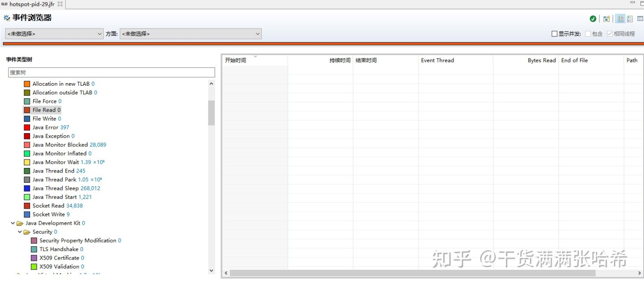Click the properties list view icon
Image resolution: width=644 pixels, height=285 pixels.
pyautogui.click(x=630, y=18)
